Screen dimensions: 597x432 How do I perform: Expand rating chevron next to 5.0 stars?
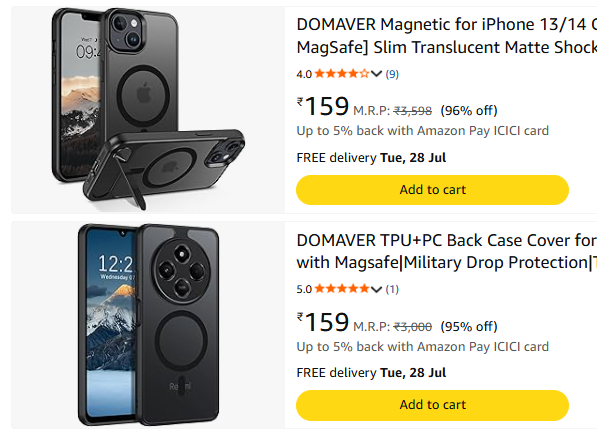coord(376,289)
